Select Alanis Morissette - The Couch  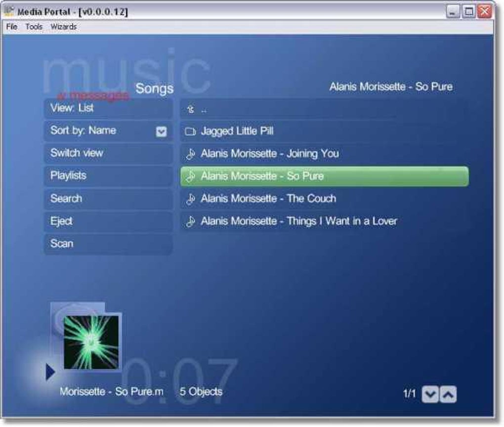tap(324, 199)
